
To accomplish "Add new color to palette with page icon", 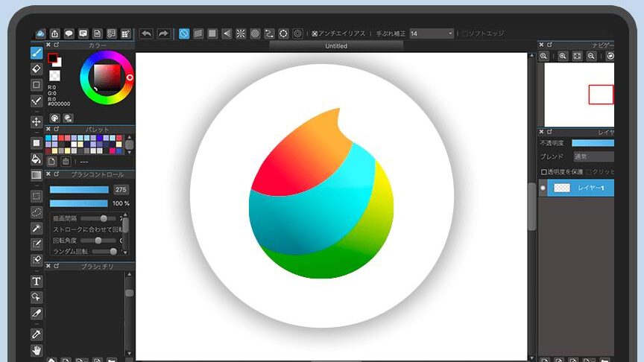I will coord(51,162).
